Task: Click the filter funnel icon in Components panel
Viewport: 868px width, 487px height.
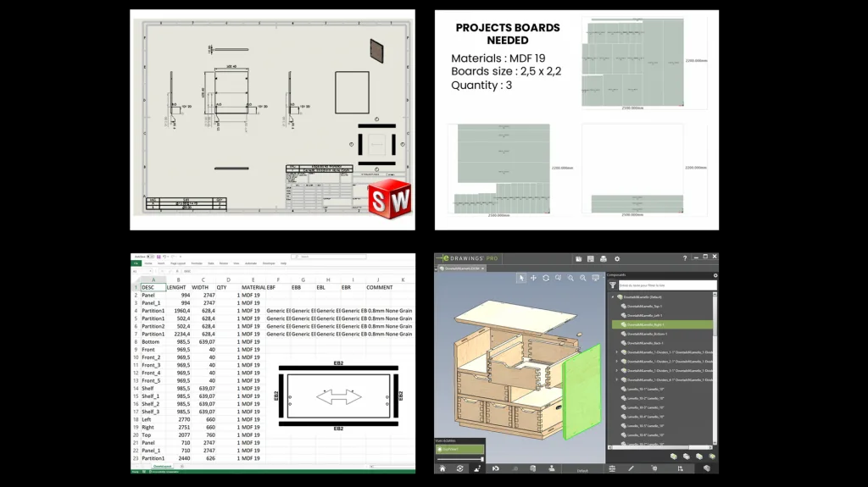Action: coord(613,285)
